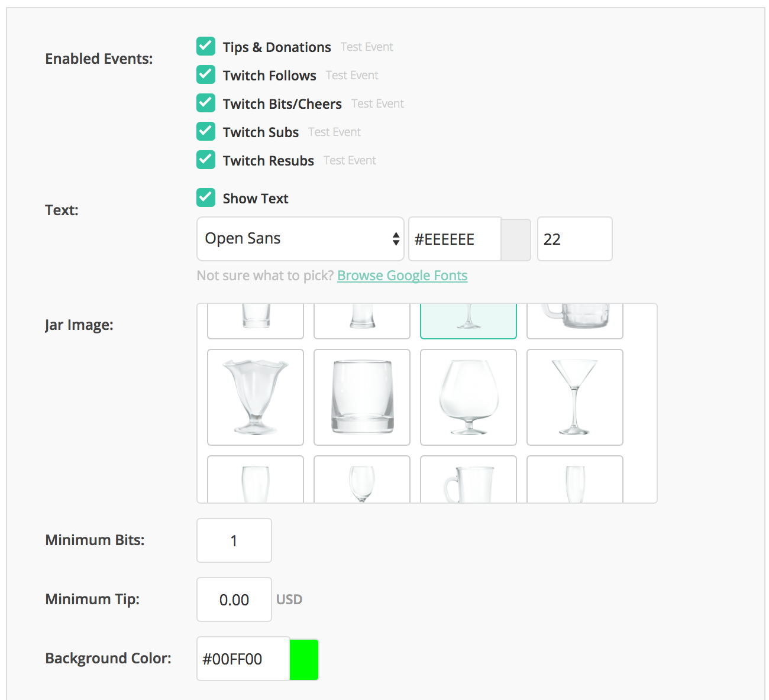Click Test Event next to Twitch Follows

tap(352, 75)
